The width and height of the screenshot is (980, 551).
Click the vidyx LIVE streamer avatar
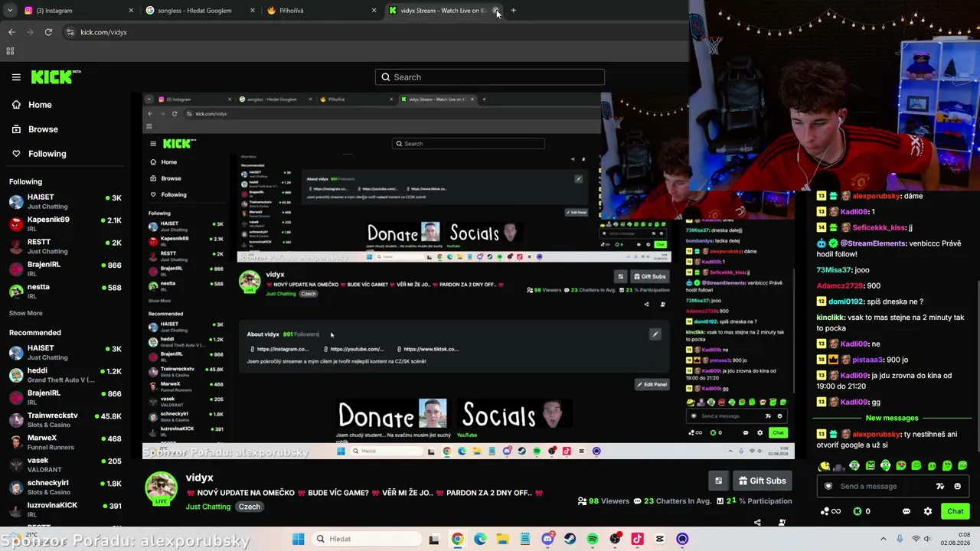click(x=161, y=488)
